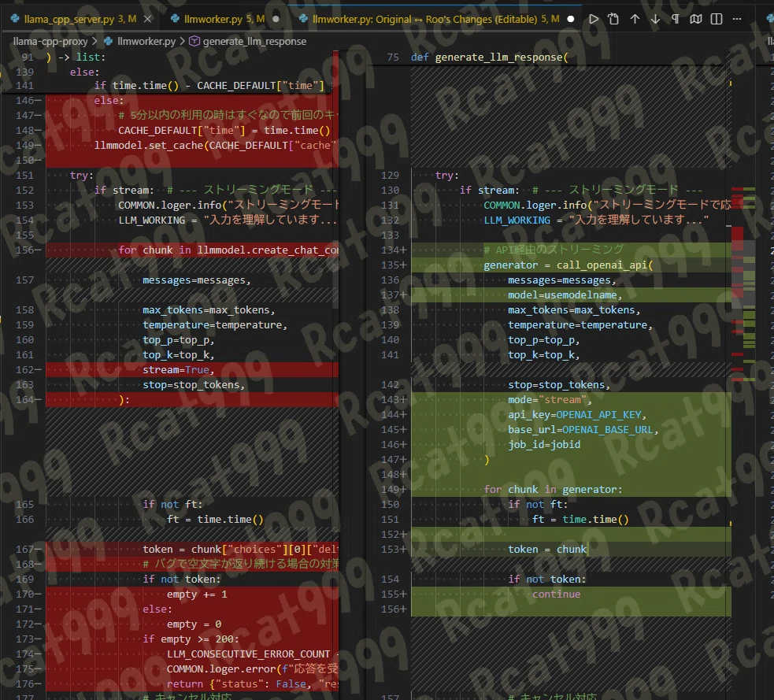Viewport: 774px width, 700px height.
Task: Click added line 'api_key=OPENAI_API_KEY,'
Action: click(x=577, y=415)
